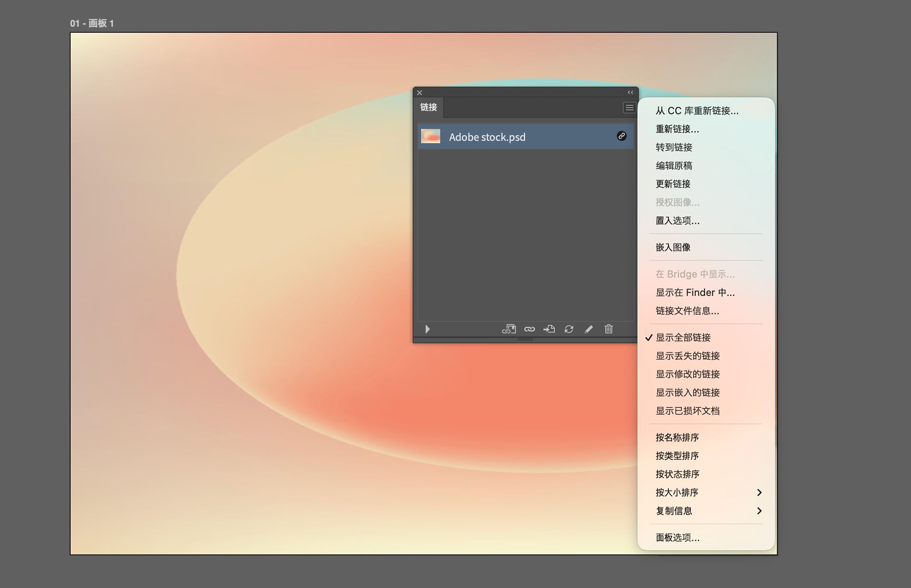Screen dimensions: 911x588
Task: Close the Links panel with X
Action: point(419,93)
